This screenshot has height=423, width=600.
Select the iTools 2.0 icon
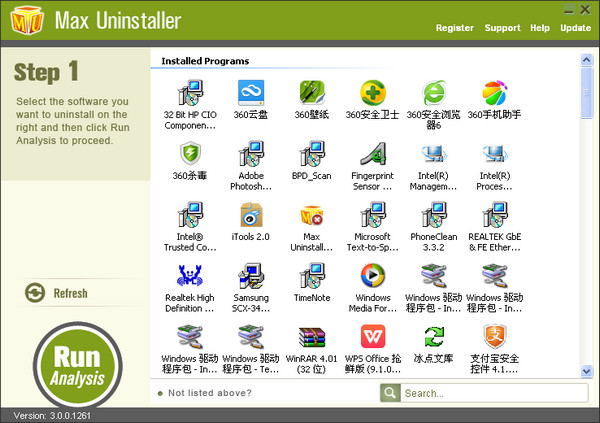point(251,215)
